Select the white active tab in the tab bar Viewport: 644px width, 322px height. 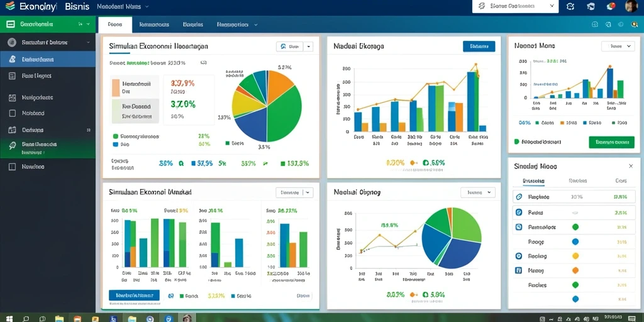pos(116,25)
